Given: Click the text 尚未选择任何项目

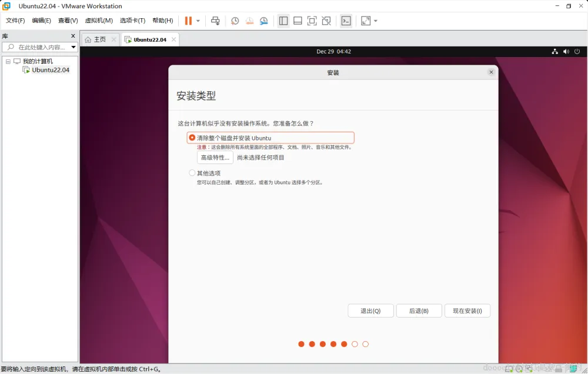Looking at the screenshot, I should tap(260, 158).
